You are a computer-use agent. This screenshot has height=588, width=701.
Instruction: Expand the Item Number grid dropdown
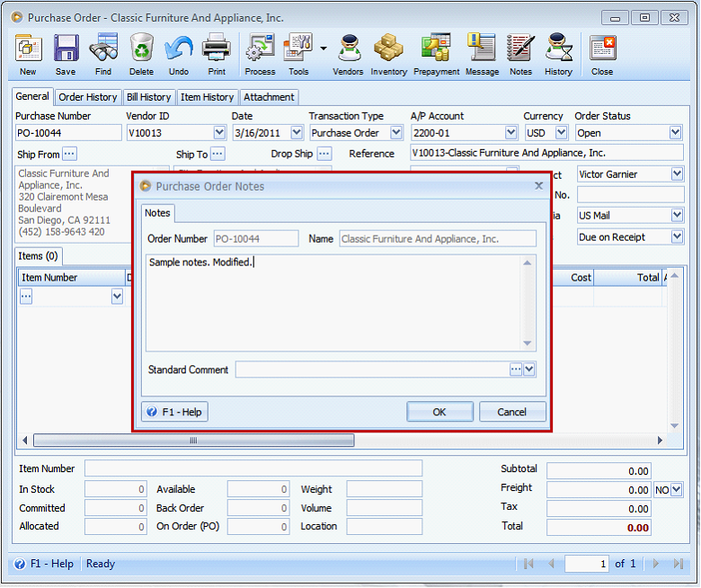[117, 297]
